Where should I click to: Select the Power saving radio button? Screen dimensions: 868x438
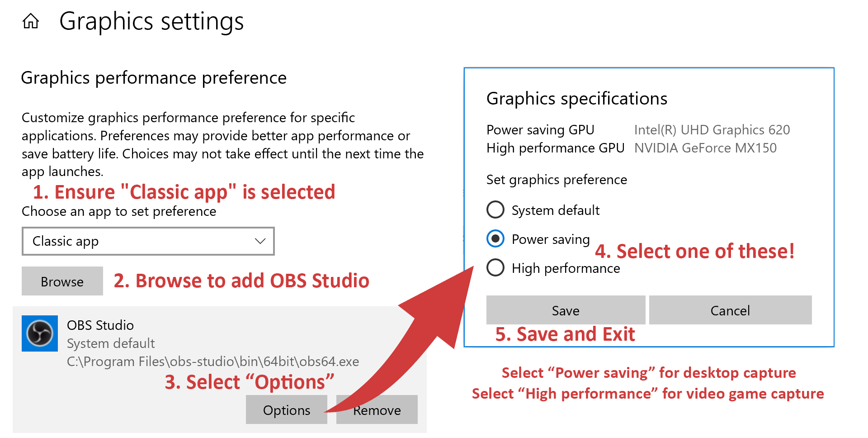click(495, 239)
